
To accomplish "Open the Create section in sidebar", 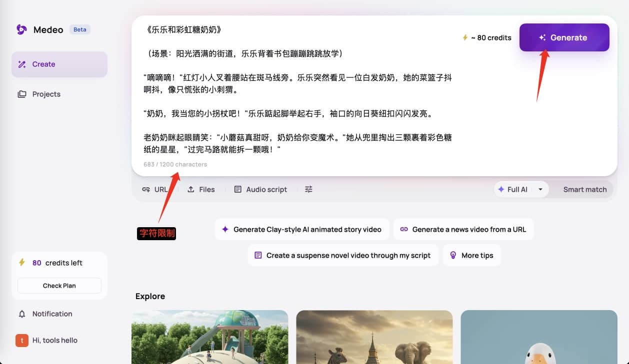I will coord(59,64).
